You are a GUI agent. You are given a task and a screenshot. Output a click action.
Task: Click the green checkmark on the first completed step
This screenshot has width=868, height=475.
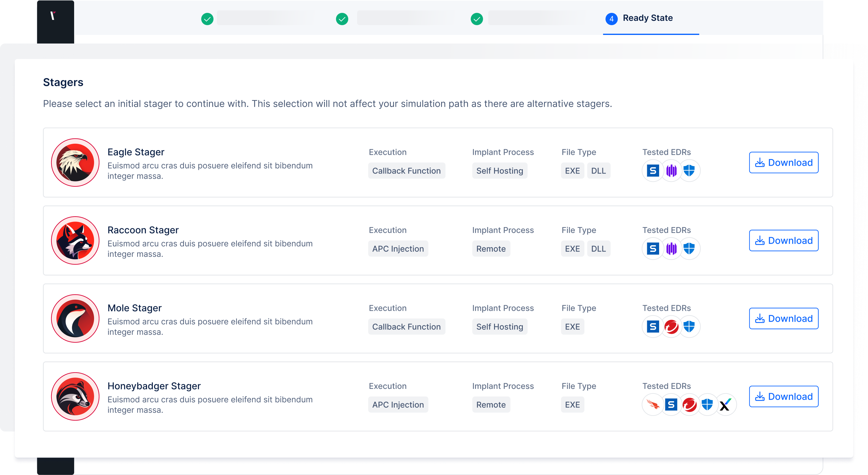click(208, 19)
